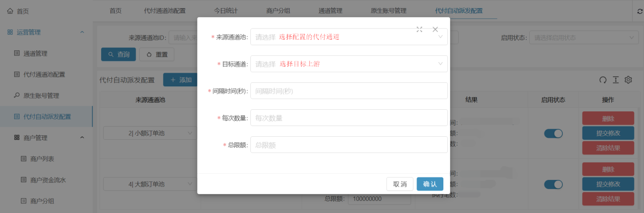Viewport: 644px width, 213px height.
Task: Open the table column settings gear
Action: (628, 80)
